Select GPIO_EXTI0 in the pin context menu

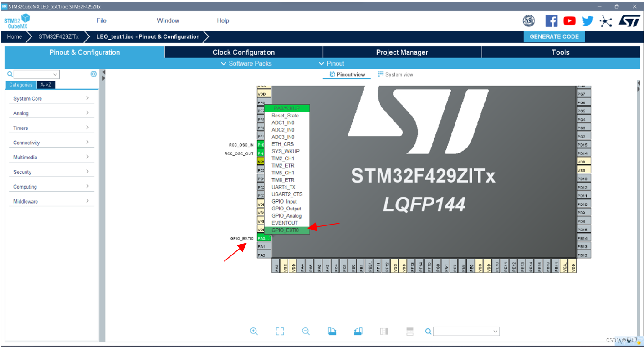(x=286, y=230)
